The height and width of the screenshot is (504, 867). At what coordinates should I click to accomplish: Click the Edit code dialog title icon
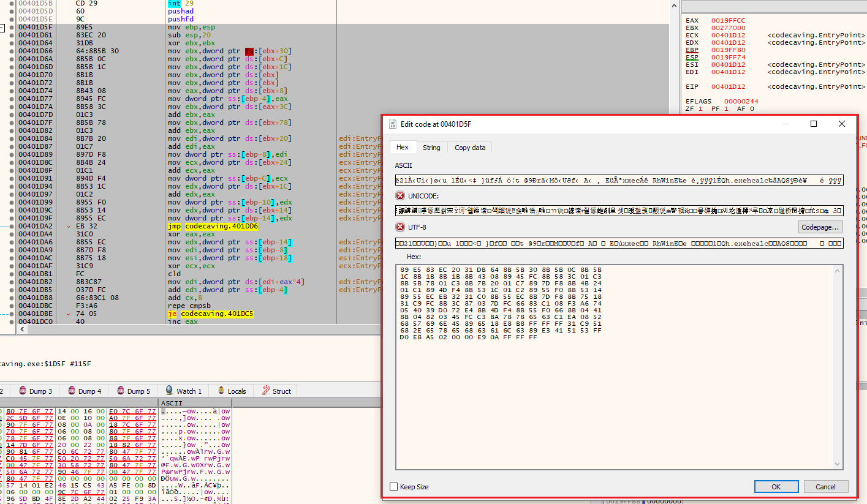tap(393, 124)
